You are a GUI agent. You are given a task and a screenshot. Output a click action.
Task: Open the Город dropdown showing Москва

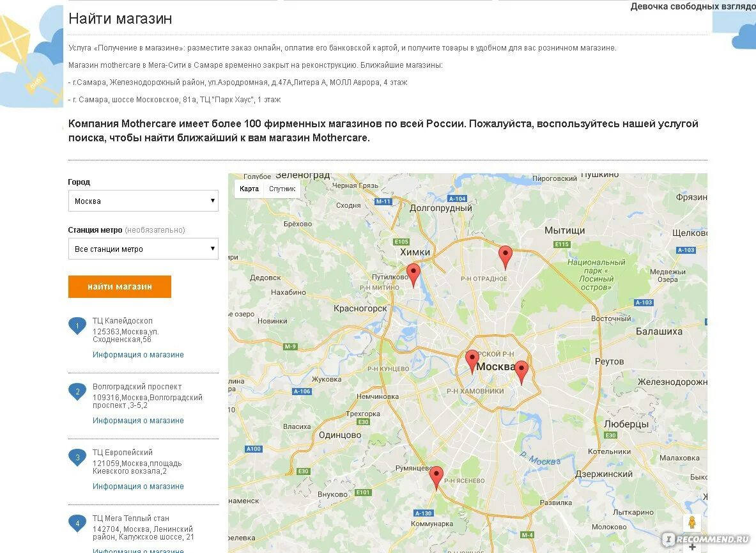tap(143, 201)
